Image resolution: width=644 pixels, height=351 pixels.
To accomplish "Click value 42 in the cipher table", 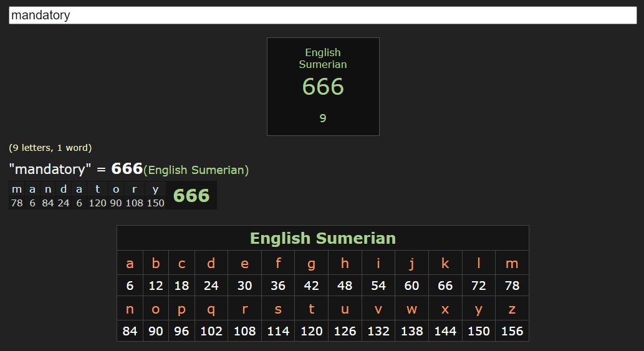I will [x=311, y=286].
